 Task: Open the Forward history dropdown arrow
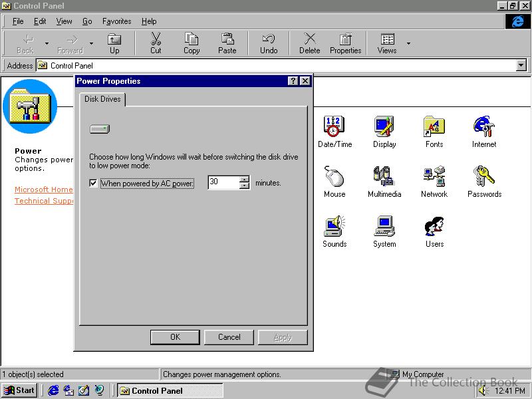point(91,43)
